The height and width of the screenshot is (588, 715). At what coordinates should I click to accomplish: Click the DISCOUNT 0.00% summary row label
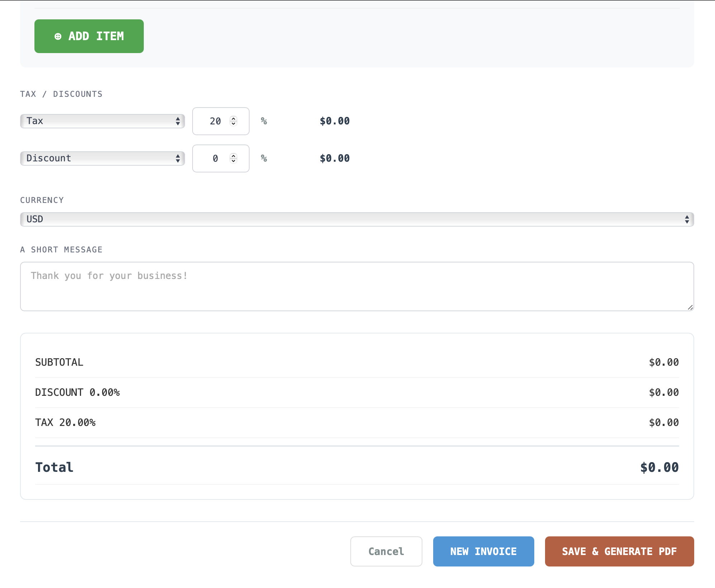(77, 393)
